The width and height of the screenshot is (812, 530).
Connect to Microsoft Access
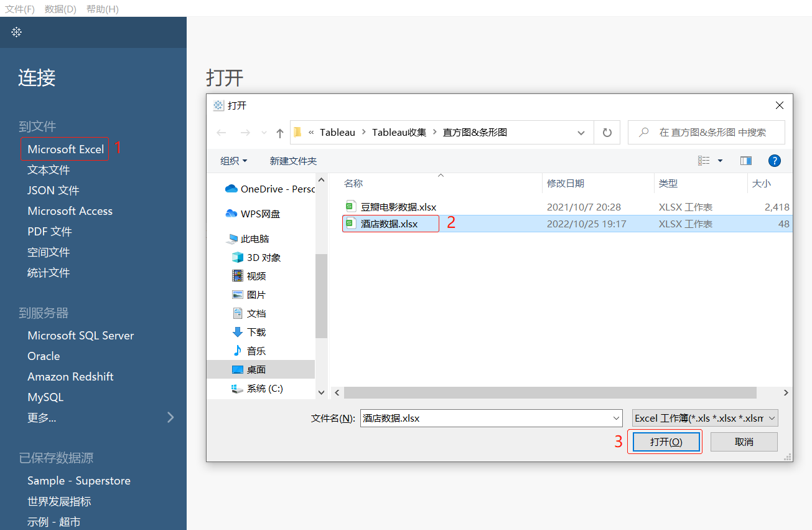70,211
